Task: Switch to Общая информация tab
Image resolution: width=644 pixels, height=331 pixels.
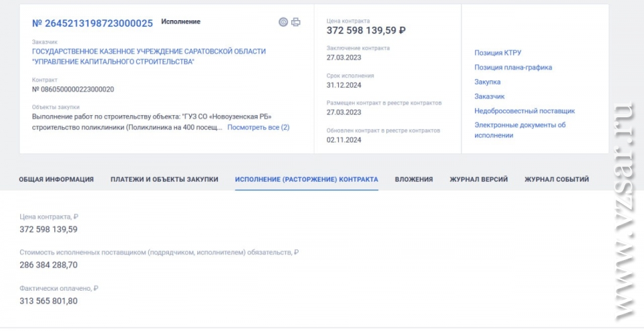Action: point(56,180)
